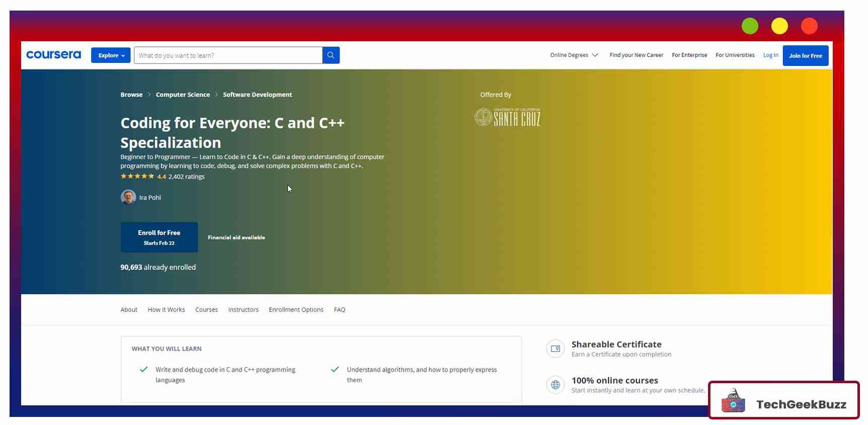This screenshot has width=868, height=425.
Task: Open the Enrollment Options tab
Action: click(x=296, y=310)
